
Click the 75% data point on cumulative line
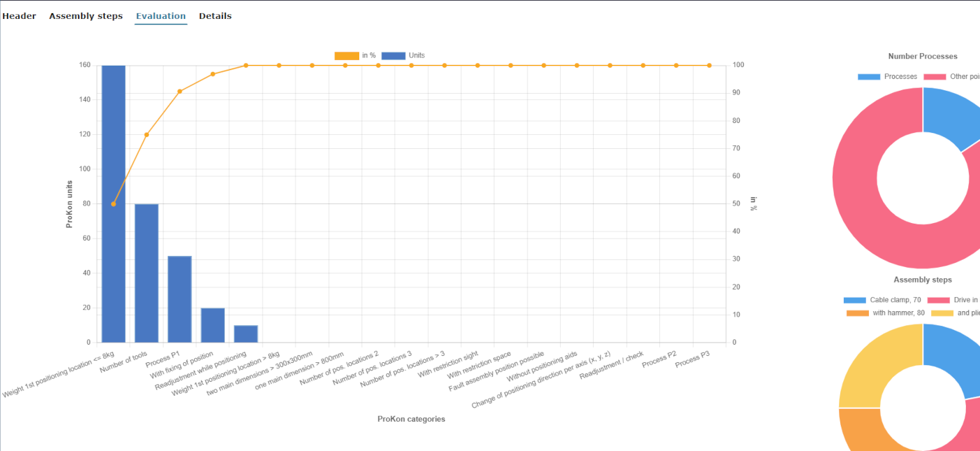(x=147, y=135)
